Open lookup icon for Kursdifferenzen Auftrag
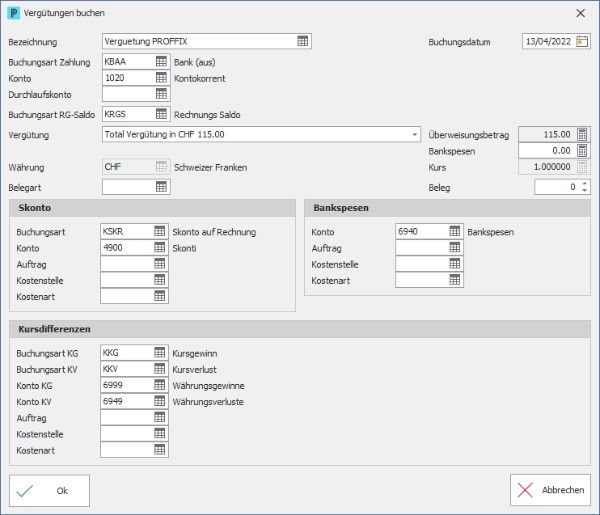The height and width of the screenshot is (515, 600). 160,417
